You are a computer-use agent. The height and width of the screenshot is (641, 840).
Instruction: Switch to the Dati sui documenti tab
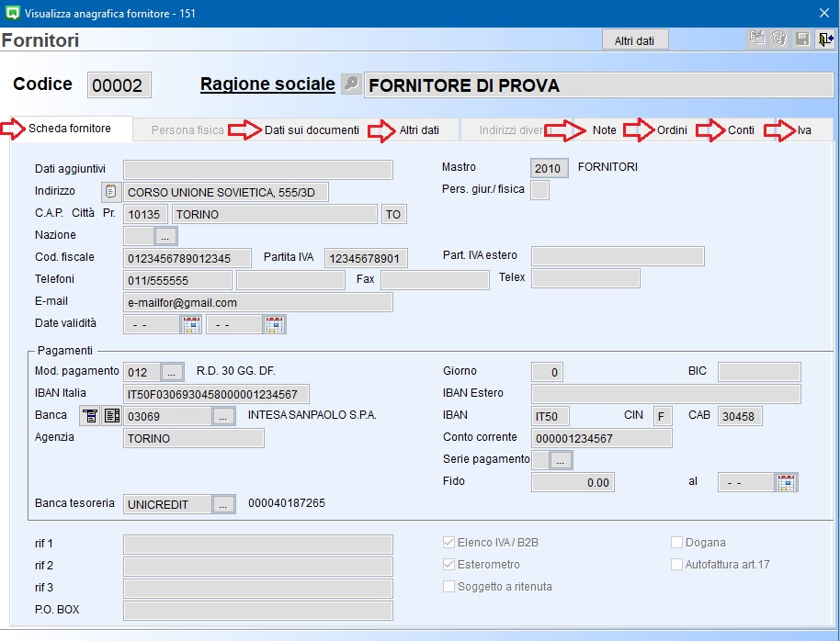[312, 130]
